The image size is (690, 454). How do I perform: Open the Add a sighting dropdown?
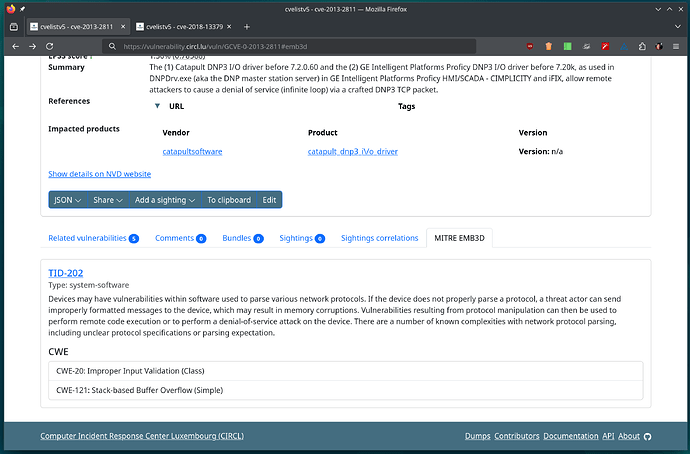click(x=165, y=200)
